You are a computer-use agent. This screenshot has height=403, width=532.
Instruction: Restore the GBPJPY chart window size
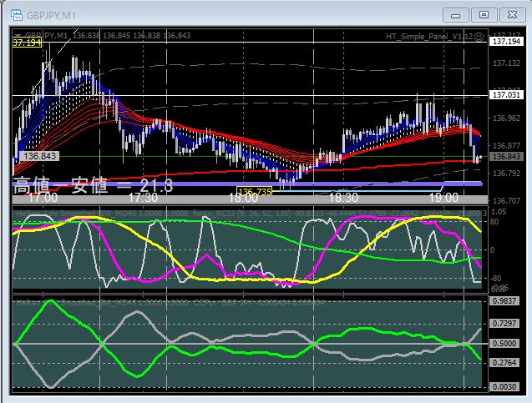coord(484,14)
